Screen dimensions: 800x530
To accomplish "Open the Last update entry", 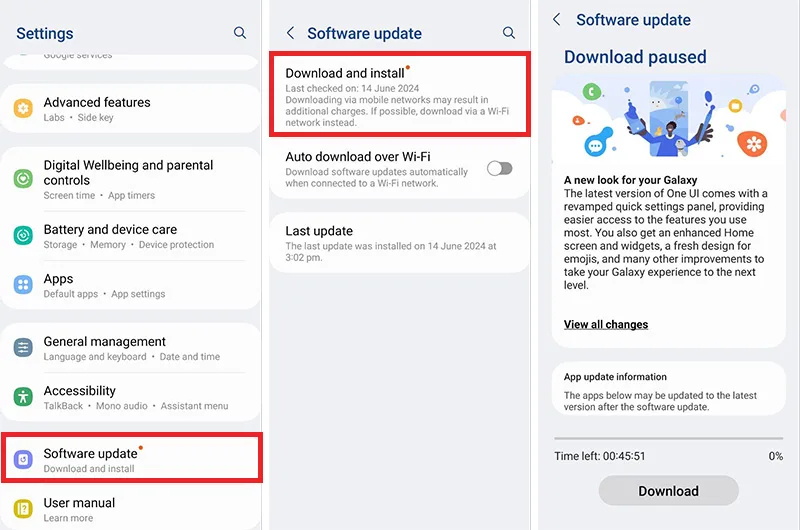I will tap(399, 243).
